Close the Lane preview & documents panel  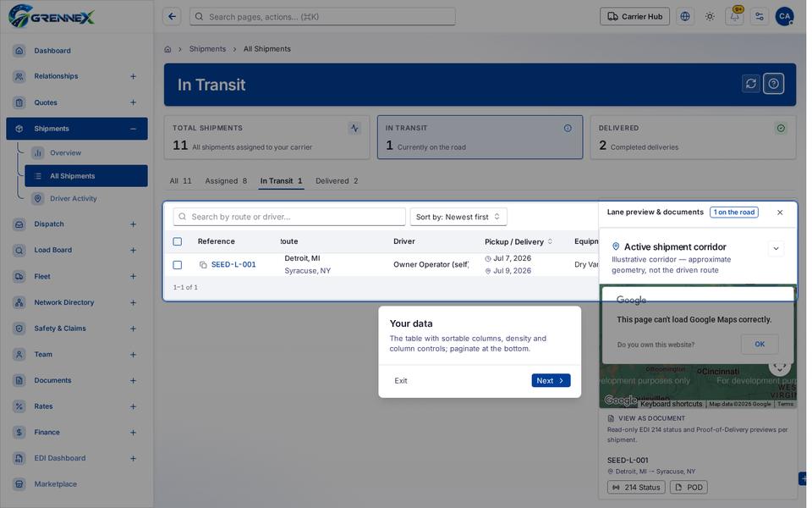[x=779, y=213]
